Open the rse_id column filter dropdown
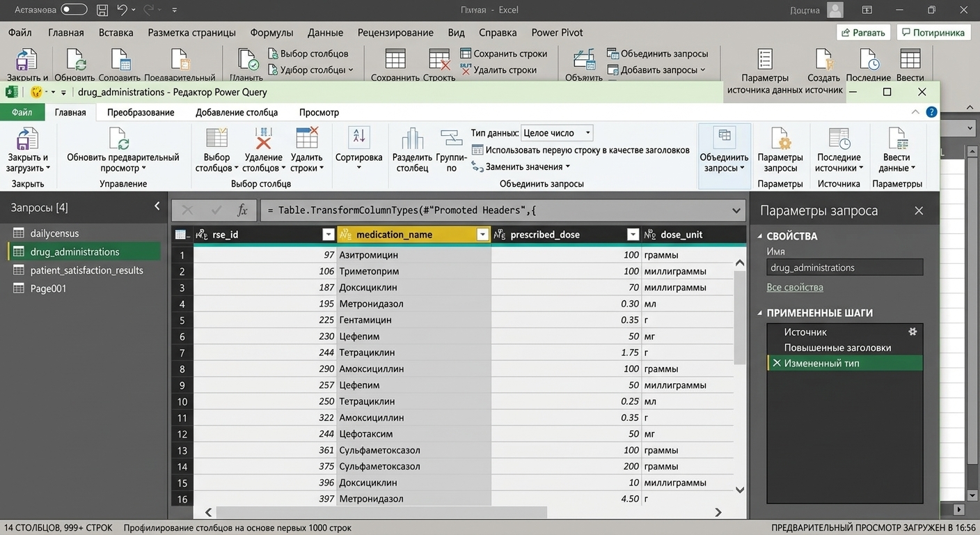The height and width of the screenshot is (535, 980). (329, 235)
